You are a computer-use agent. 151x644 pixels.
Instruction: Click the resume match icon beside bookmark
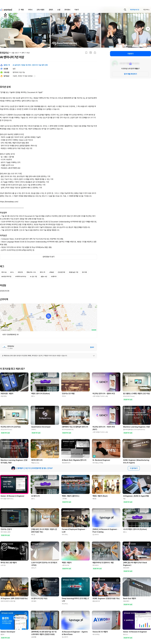pos(91,52)
